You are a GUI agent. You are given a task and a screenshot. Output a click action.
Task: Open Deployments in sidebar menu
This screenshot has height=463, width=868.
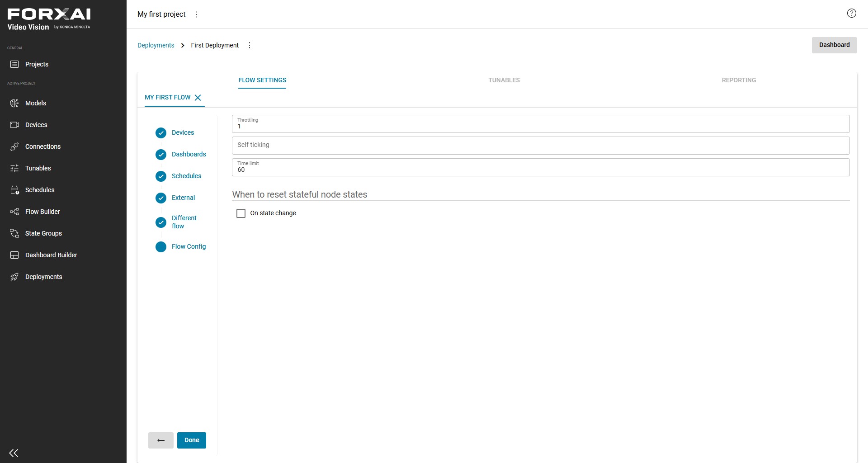pos(63,277)
